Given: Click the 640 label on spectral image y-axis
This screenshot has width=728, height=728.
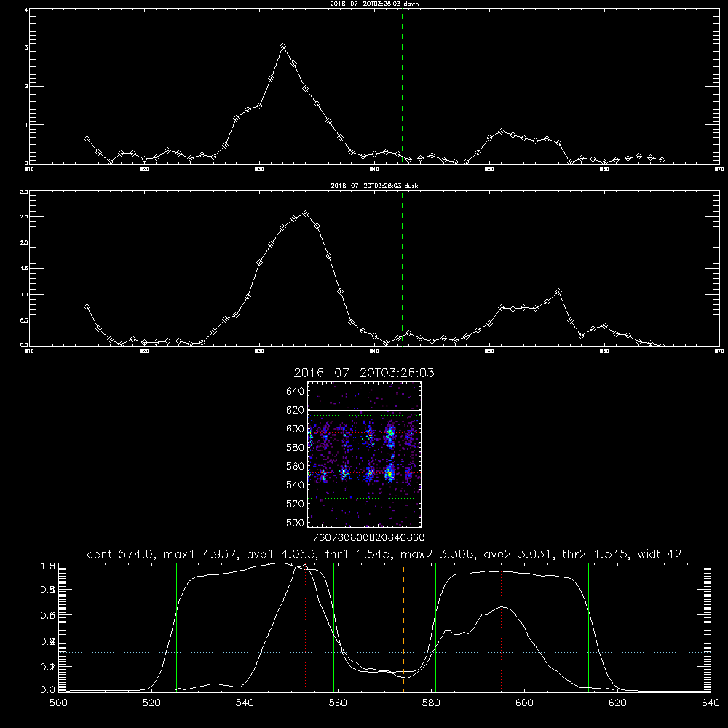Looking at the screenshot, I should [x=296, y=391].
